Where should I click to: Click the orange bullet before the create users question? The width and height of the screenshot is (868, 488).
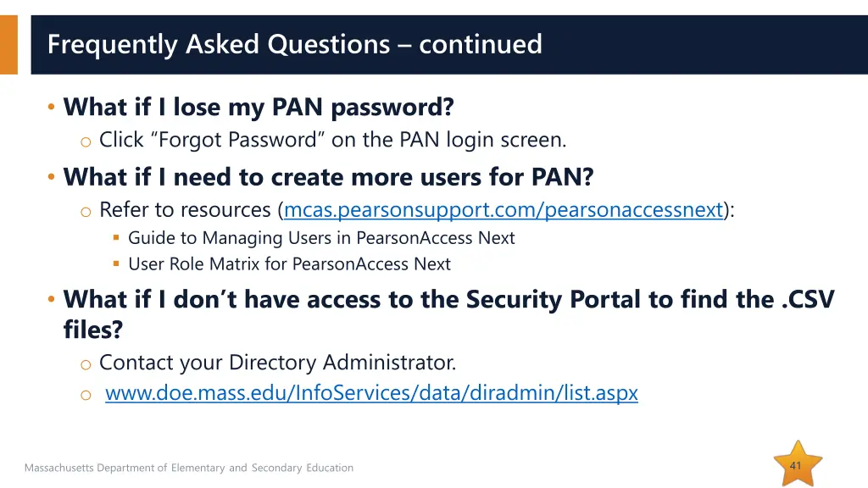(x=52, y=177)
